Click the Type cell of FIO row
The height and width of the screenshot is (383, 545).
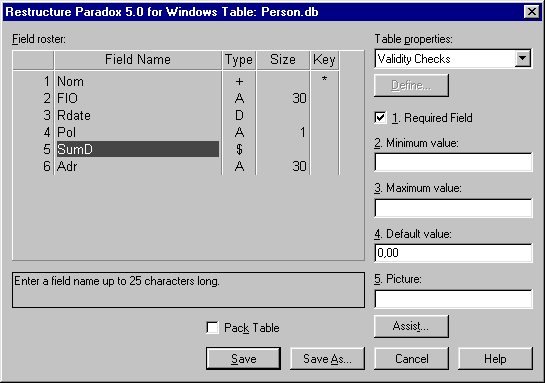pyautogui.click(x=239, y=98)
